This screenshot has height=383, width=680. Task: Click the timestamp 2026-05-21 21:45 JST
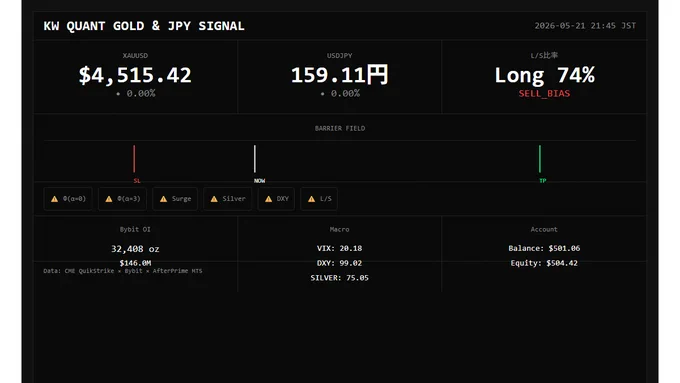pos(585,26)
